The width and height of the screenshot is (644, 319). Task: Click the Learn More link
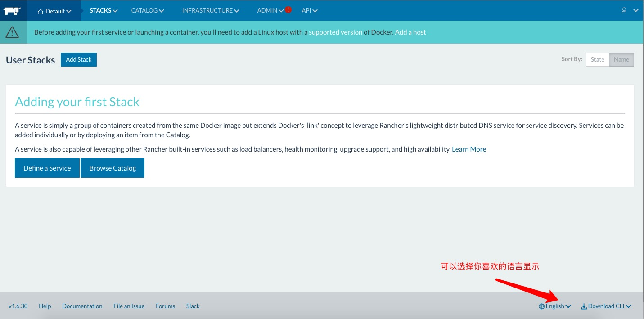469,149
